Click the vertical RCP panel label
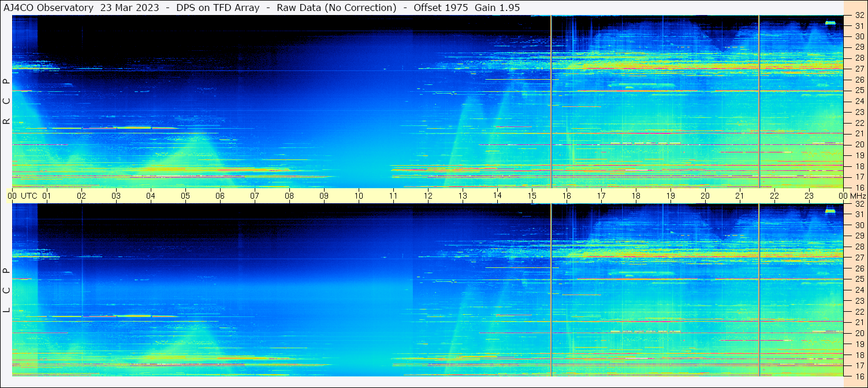The image size is (868, 388). [6, 102]
